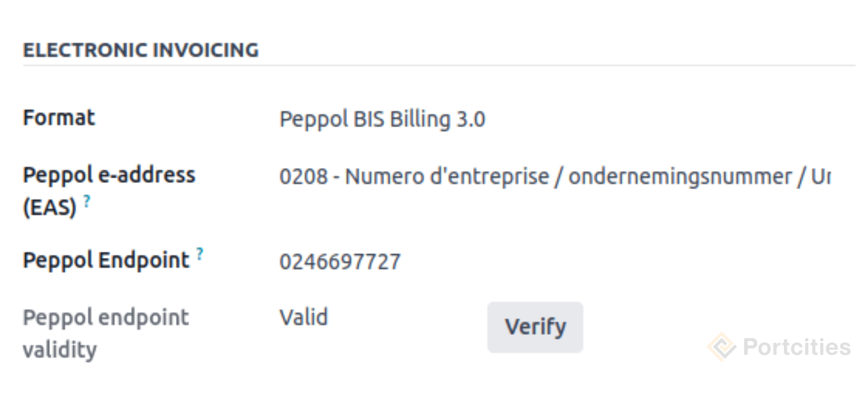Open the Format dropdown showing Peppol BIS Billing 3.0
Viewport: 868px width, 396px height.
(382, 119)
